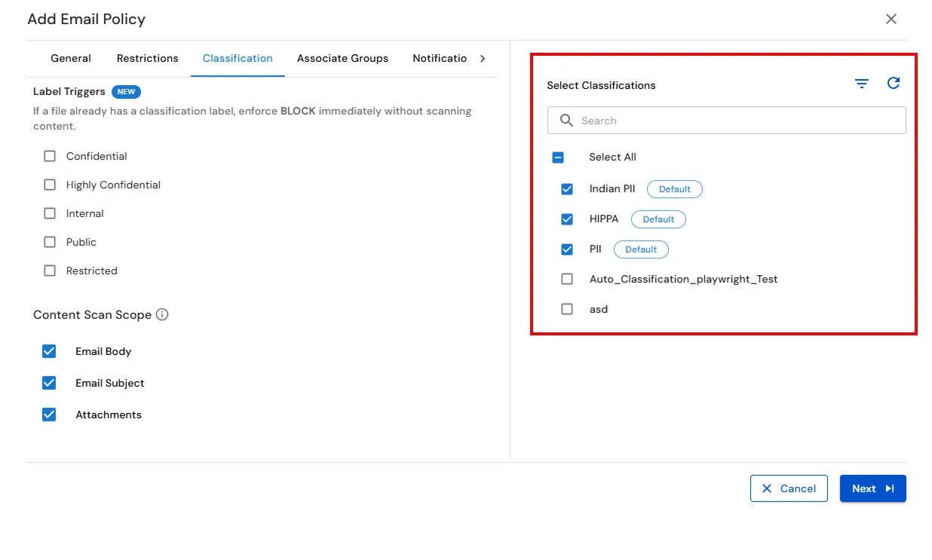Enable Highly Confidential label trigger
Viewport: 932px width, 560px height.
50,185
